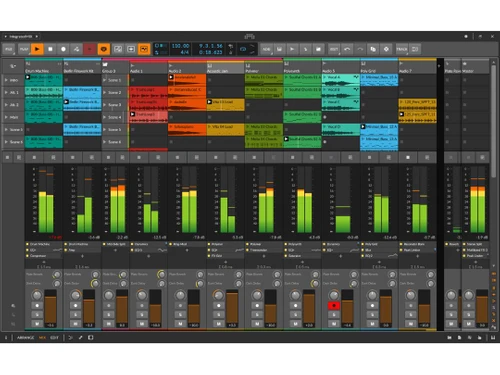
Task: Add a device to the Group 3 channel
Action: (115, 250)
